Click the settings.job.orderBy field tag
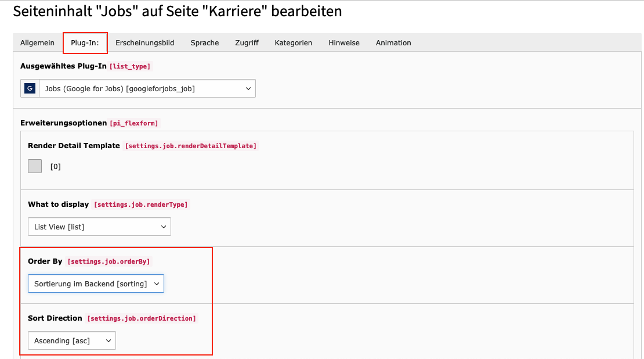 pyautogui.click(x=109, y=261)
